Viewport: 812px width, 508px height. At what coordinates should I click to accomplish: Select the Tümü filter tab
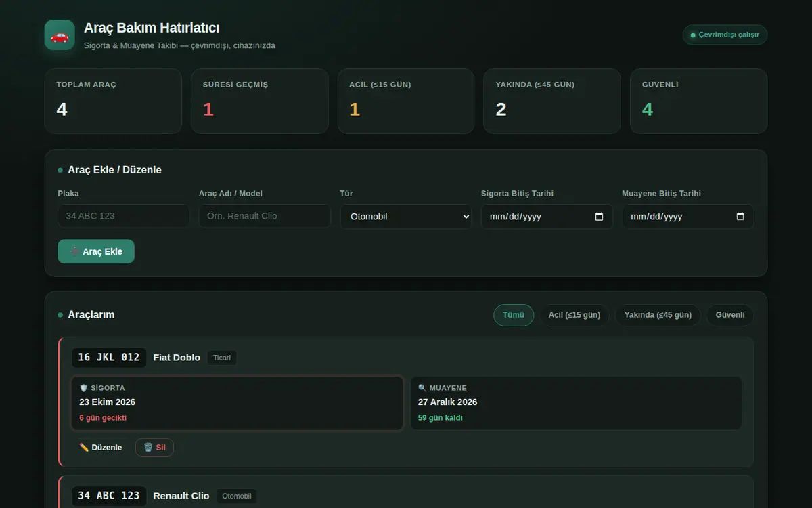pos(514,315)
